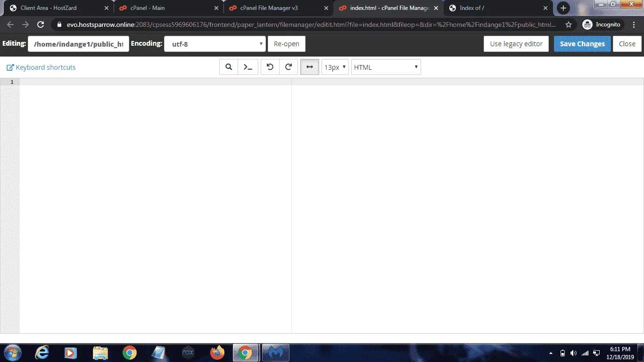The image size is (644, 362).
Task: Close the index.html editor tab
Action: (x=436, y=8)
